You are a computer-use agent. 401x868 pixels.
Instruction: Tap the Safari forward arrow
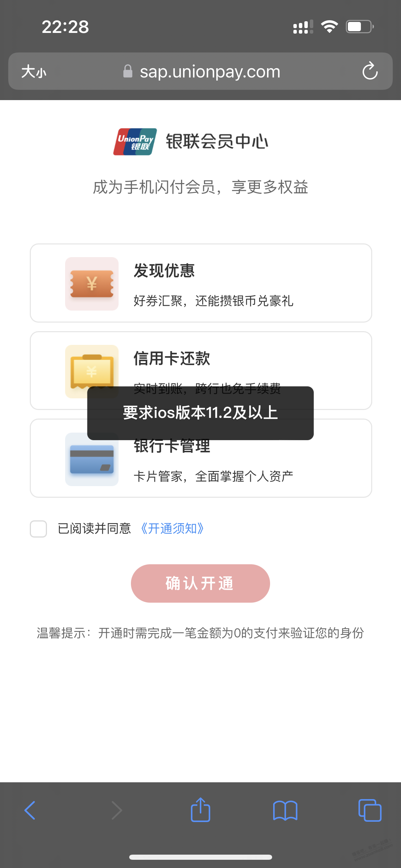117,810
